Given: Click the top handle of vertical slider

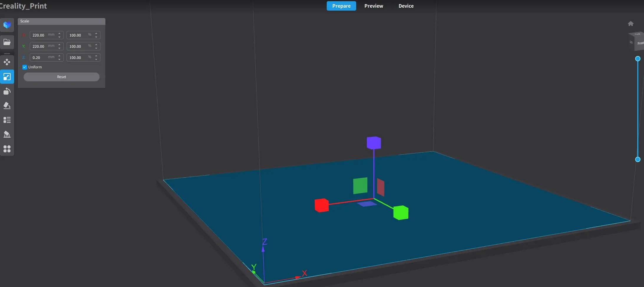Looking at the screenshot, I should pos(638,59).
